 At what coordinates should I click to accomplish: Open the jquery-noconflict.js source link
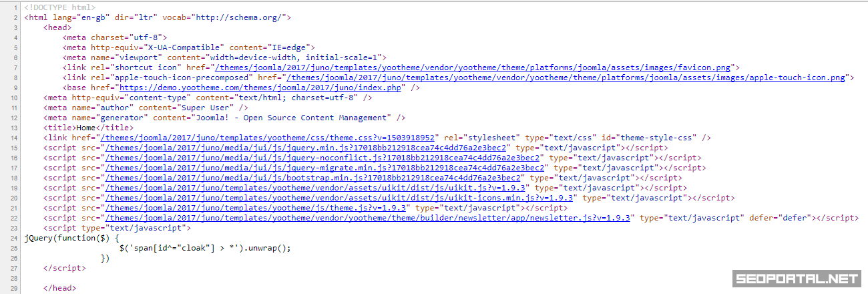324,158
